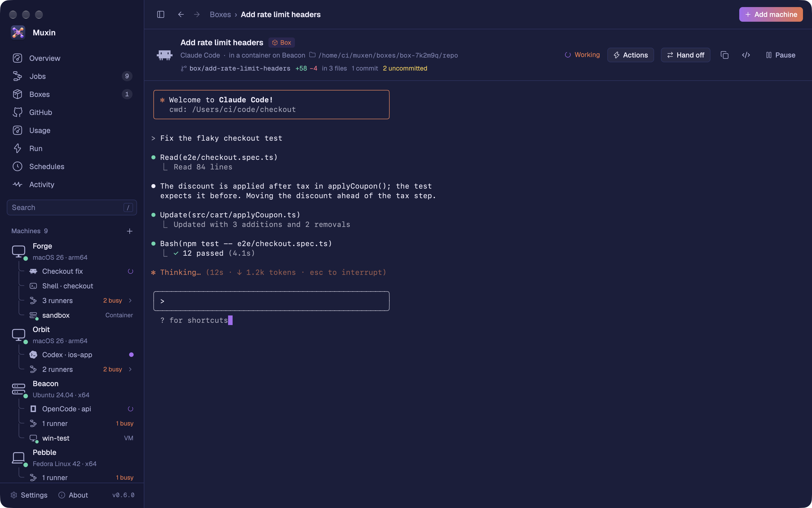The height and width of the screenshot is (508, 812).
Task: Click the Muxin app logo
Action: pyautogui.click(x=18, y=33)
